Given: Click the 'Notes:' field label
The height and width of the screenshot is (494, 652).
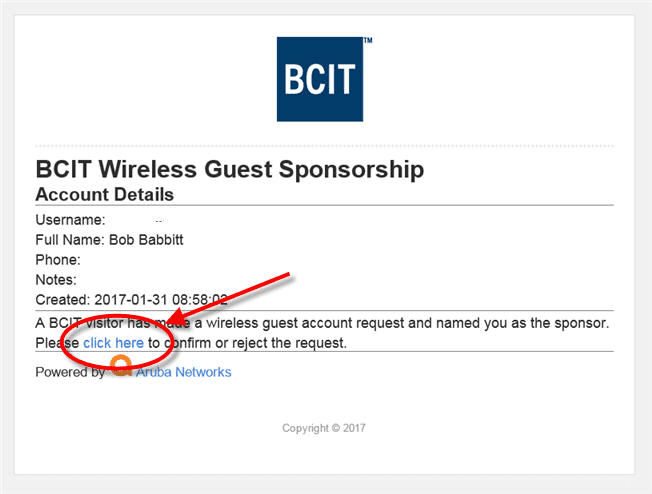Looking at the screenshot, I should tap(56, 280).
